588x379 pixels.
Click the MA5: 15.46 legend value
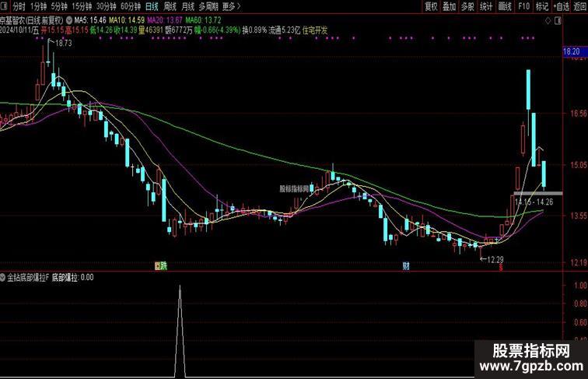(x=90, y=20)
